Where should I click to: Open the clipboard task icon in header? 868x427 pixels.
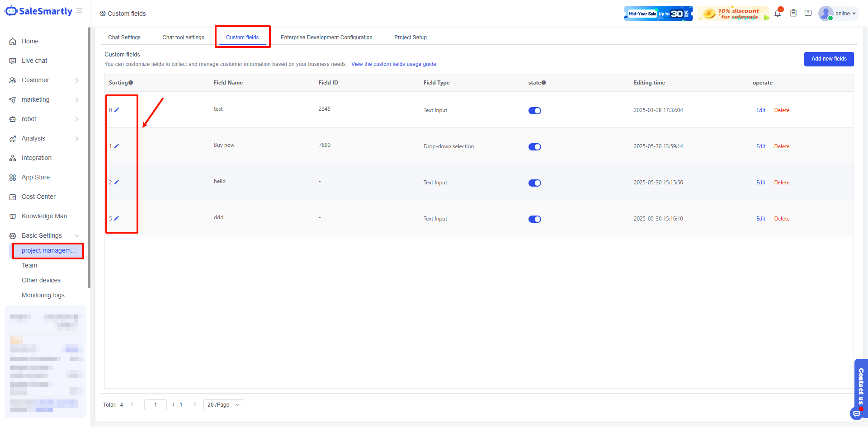(793, 14)
